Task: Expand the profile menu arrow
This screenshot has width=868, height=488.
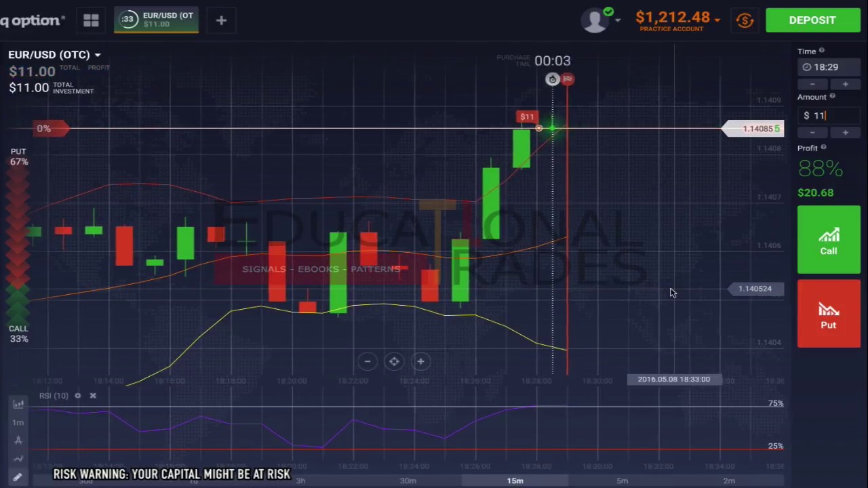Action: point(617,20)
